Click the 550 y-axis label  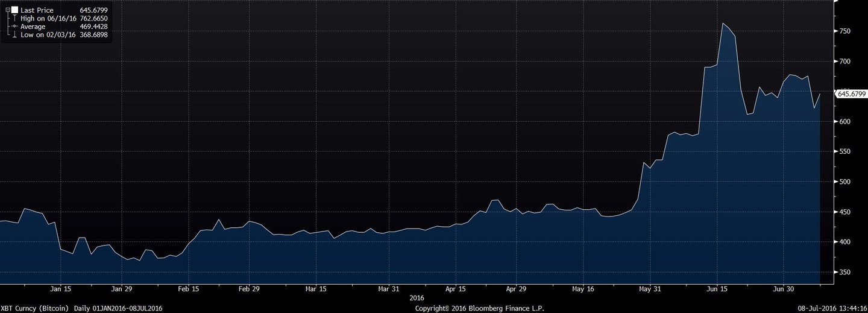pyautogui.click(x=844, y=151)
